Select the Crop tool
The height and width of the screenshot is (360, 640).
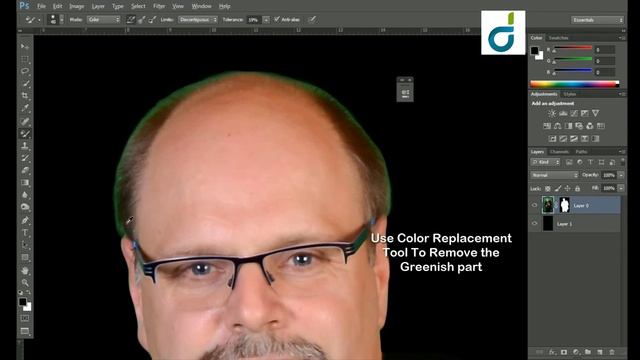24,96
